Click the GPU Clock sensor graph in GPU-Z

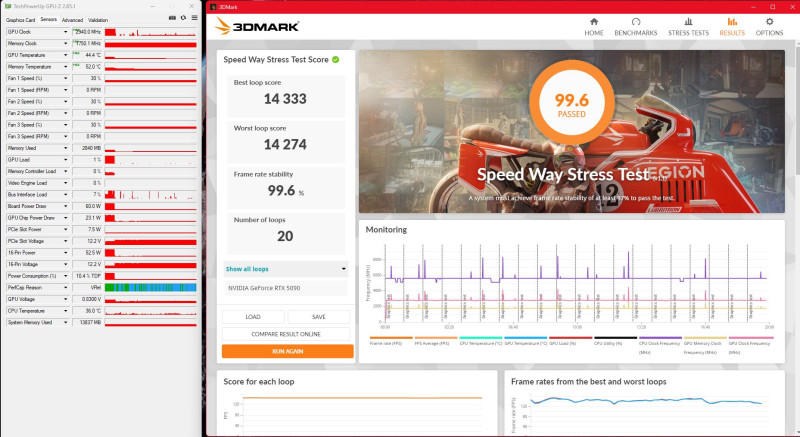(x=151, y=32)
